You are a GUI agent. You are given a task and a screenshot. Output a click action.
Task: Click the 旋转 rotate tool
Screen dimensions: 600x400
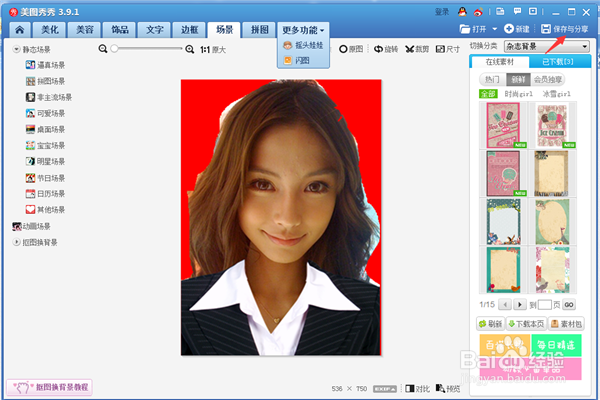click(x=386, y=49)
